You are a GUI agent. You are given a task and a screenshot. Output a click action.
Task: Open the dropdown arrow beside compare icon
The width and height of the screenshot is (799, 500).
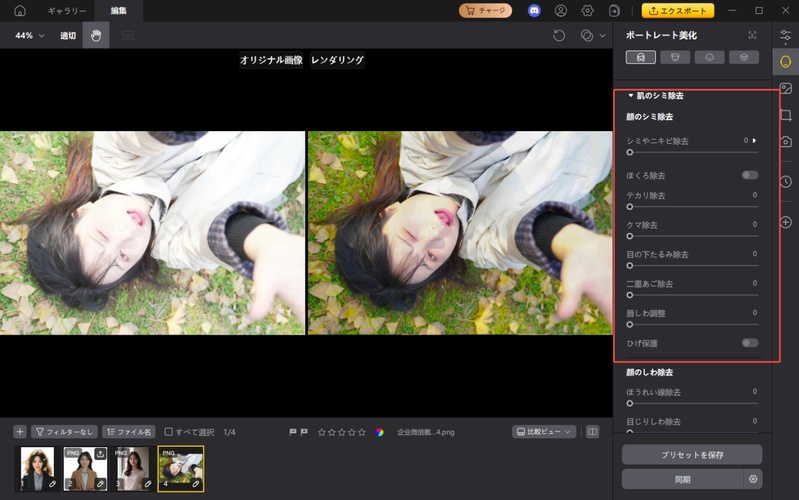(602, 36)
